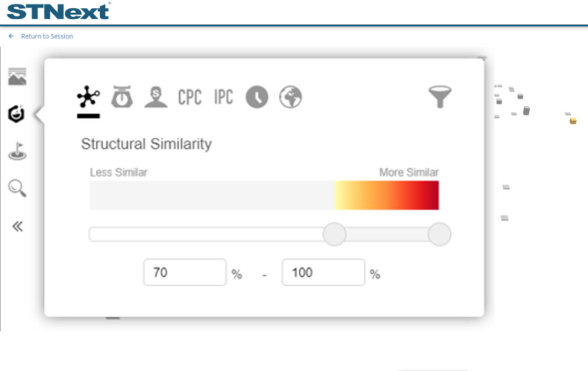Viewport: 588px width, 371px height.
Task: Switch to the IPC classification filter
Action: click(x=223, y=97)
